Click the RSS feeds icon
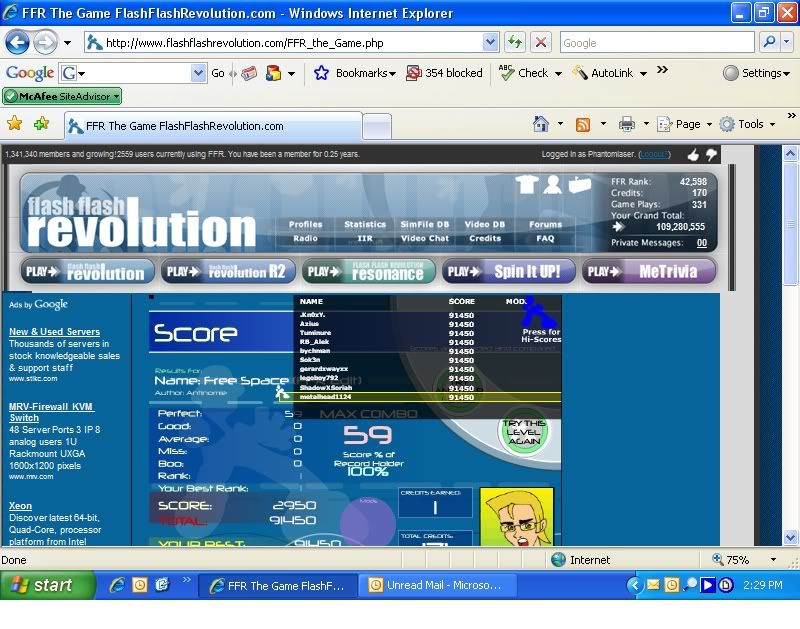The width and height of the screenshot is (800, 629). 582,124
